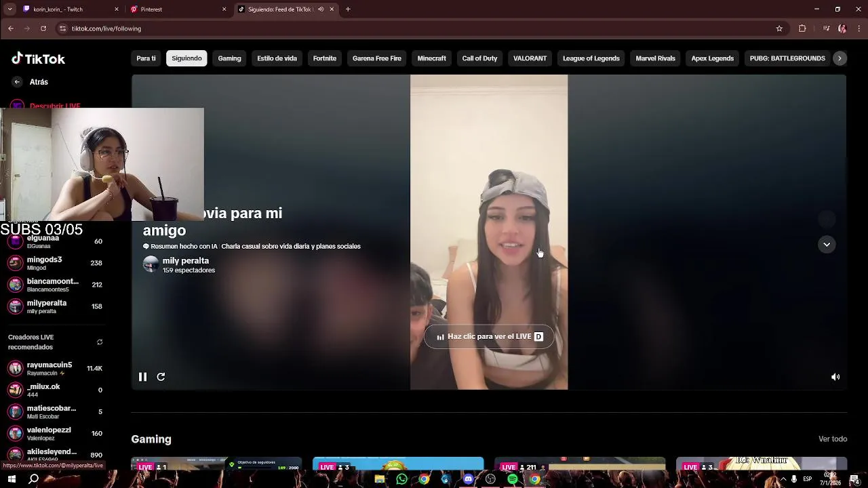Screen dimensions: 868x488
Task: Click the address bar URL field
Action: pyautogui.click(x=414, y=28)
